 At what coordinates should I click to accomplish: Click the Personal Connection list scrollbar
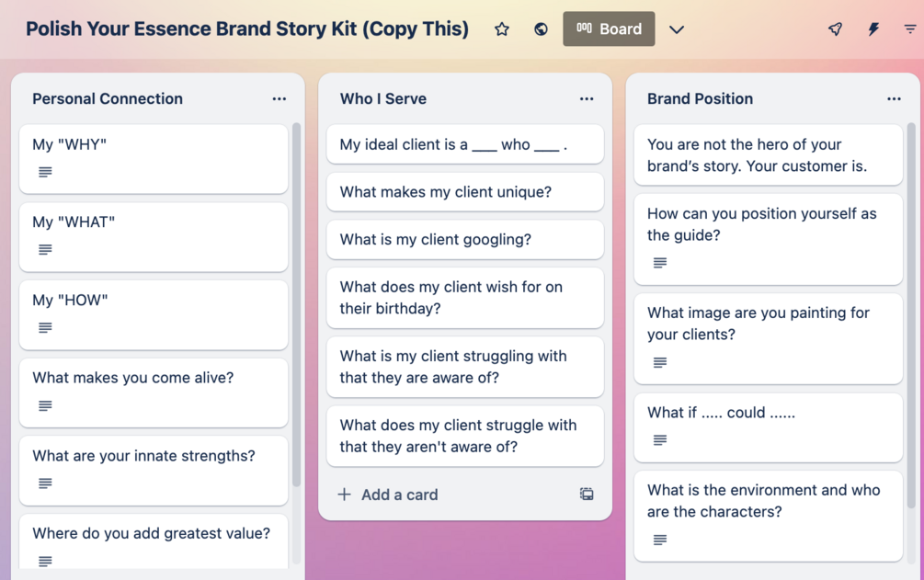(296, 303)
